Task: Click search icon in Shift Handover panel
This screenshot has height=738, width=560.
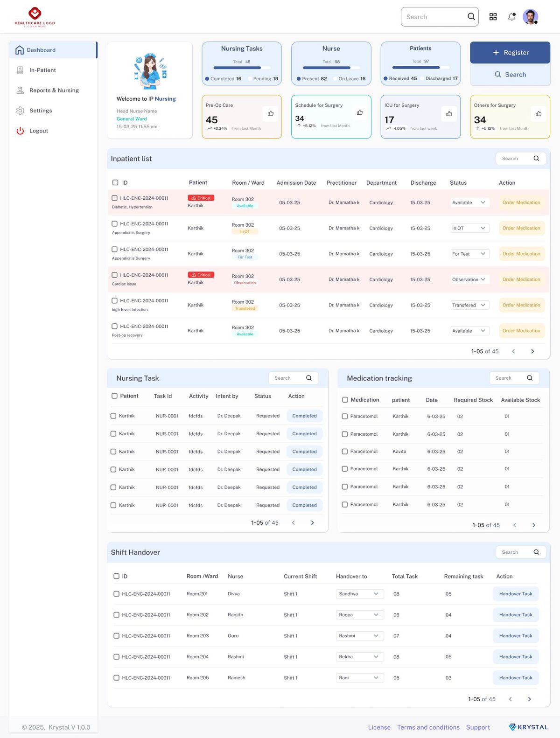Action: point(536,552)
